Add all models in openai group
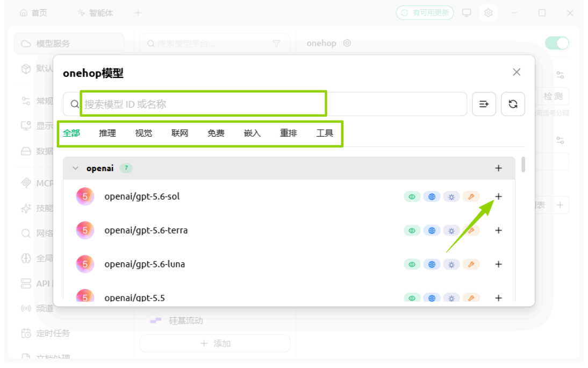 (498, 168)
